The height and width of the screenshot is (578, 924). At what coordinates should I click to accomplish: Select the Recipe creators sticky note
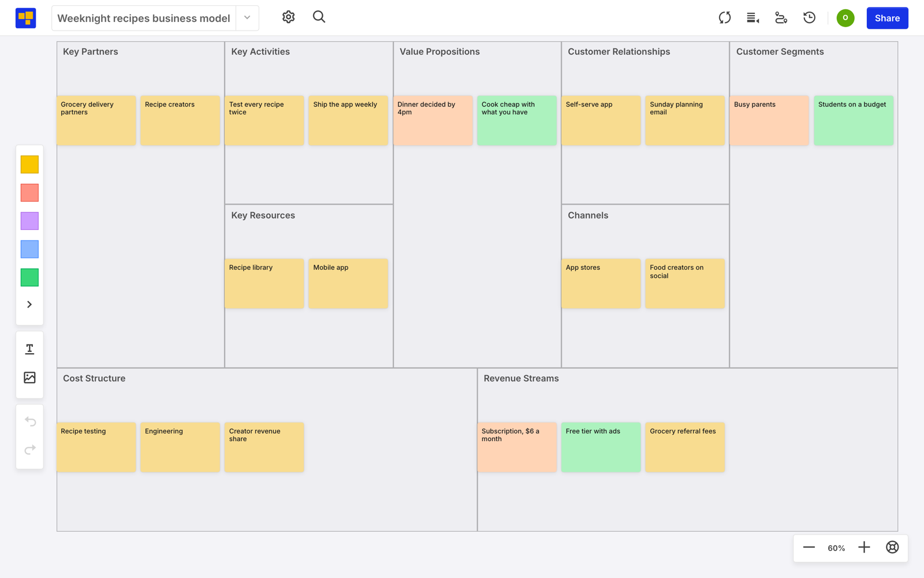(x=180, y=120)
